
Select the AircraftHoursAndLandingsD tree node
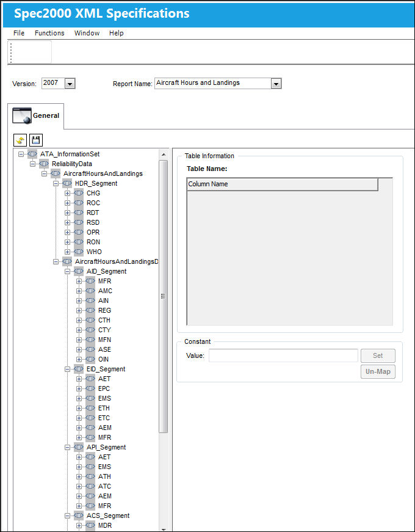(x=117, y=261)
